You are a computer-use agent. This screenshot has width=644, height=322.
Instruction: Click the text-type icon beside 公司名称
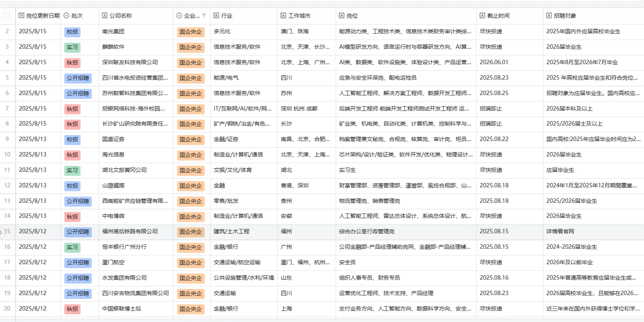point(105,16)
